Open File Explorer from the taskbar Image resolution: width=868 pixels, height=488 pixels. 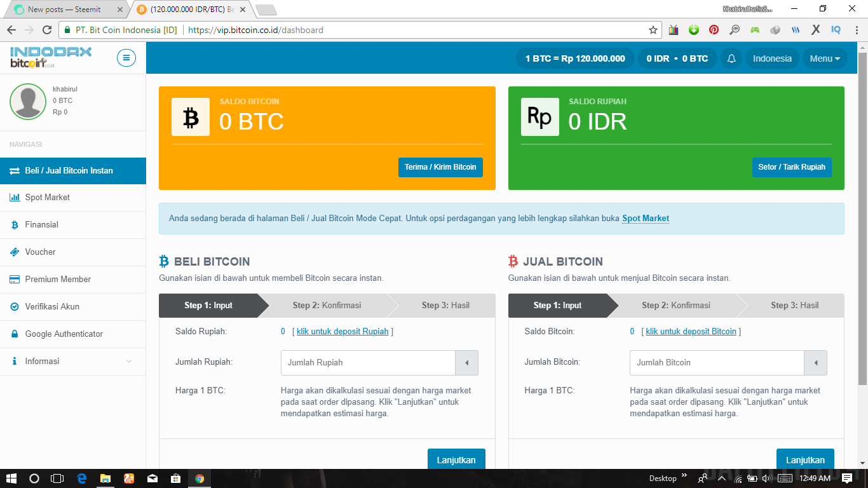[105, 478]
